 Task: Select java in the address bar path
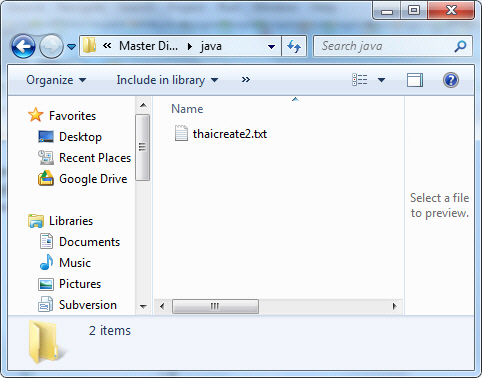[x=211, y=46]
